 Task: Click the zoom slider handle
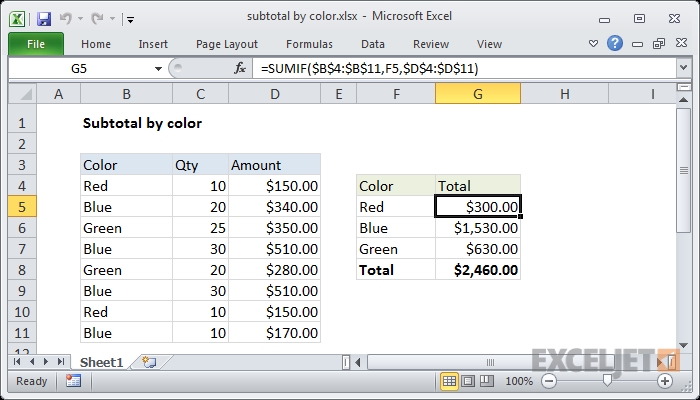tap(607, 381)
